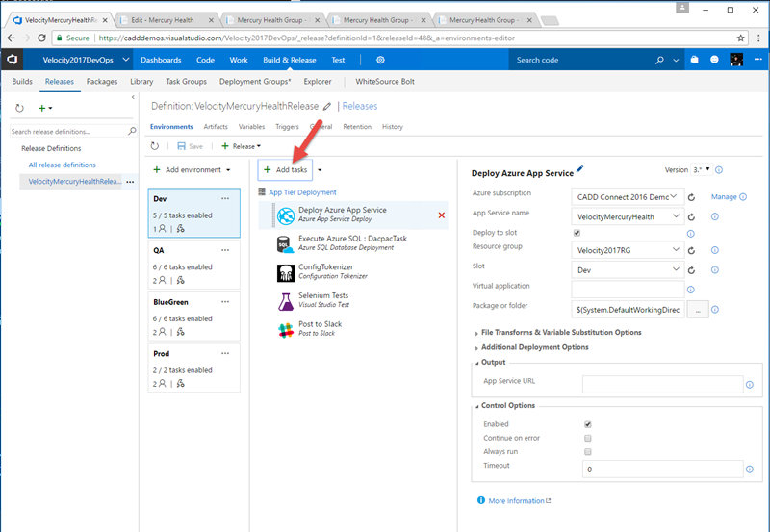The height and width of the screenshot is (532, 770).
Task: Switch to the Builds tab
Action: 22,82
